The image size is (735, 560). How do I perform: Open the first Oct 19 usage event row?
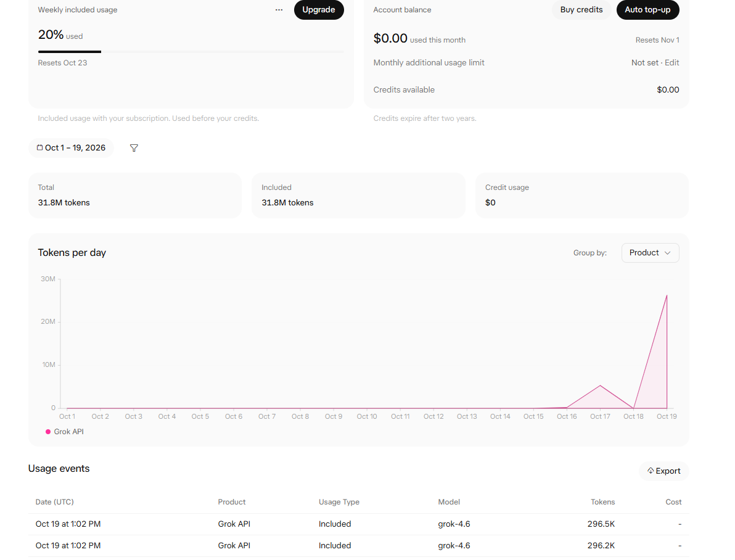pos(359,524)
